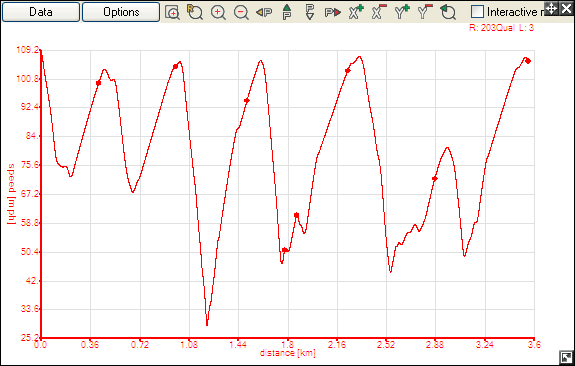This screenshot has width=575, height=366.
Task: Pan the graph down
Action: pos(310,12)
